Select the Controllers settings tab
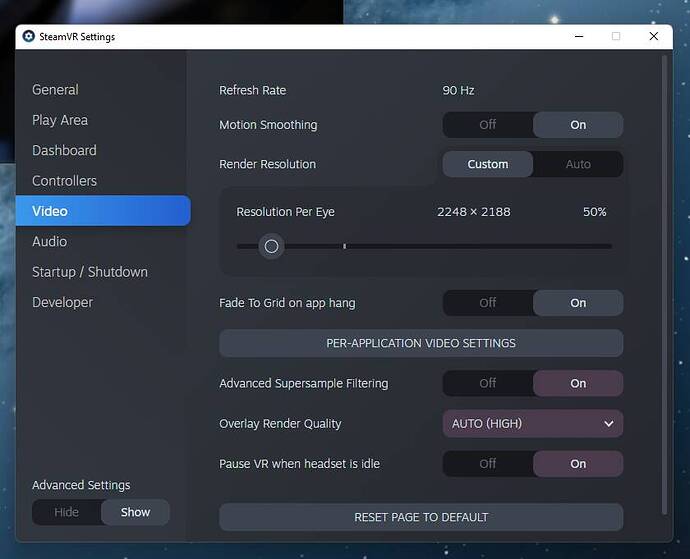Image resolution: width=690 pixels, height=559 pixels. click(64, 181)
